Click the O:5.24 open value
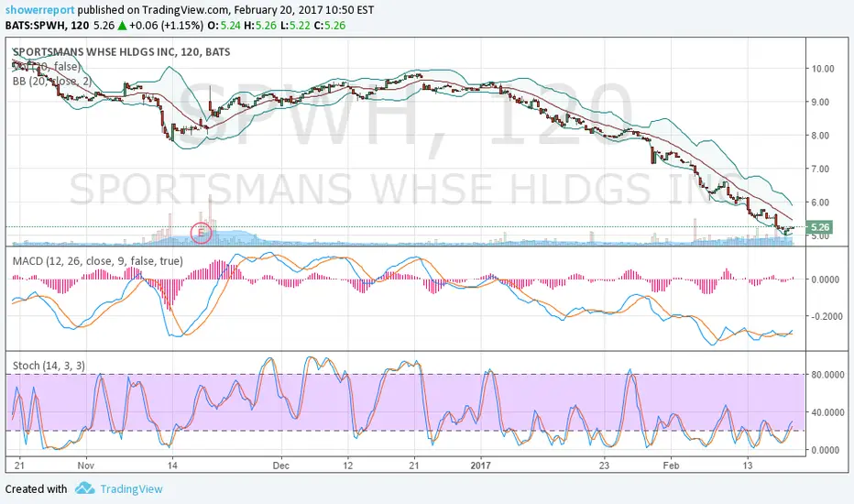 tap(224, 25)
